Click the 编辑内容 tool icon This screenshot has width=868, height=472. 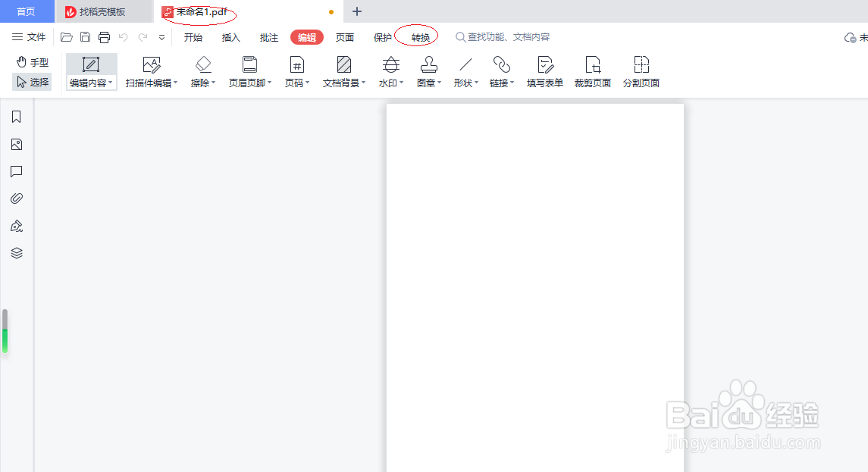pyautogui.click(x=91, y=64)
